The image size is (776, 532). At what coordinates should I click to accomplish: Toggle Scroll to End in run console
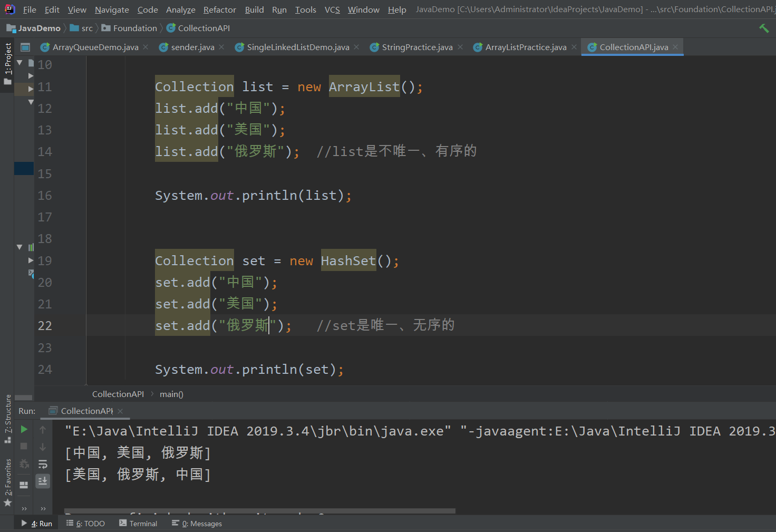[43, 481]
